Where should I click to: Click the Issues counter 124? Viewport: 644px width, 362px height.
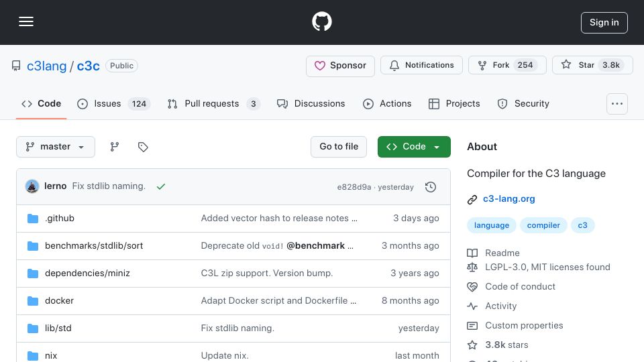(x=139, y=104)
